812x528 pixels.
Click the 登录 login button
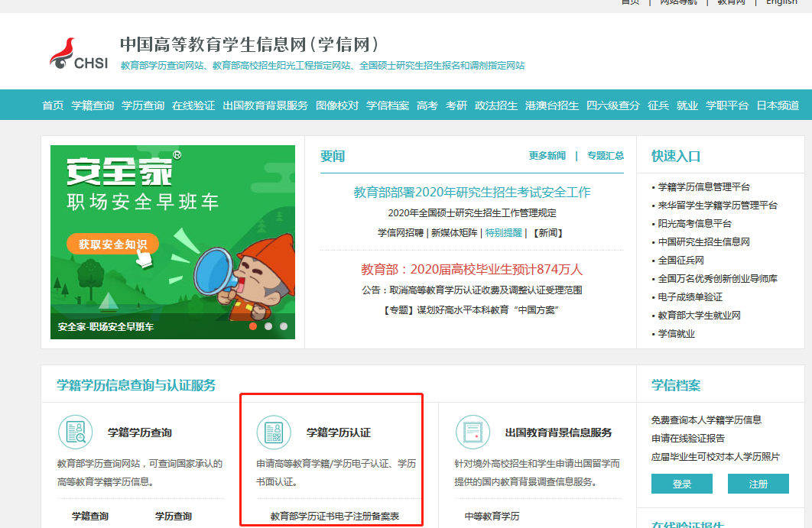[681, 484]
